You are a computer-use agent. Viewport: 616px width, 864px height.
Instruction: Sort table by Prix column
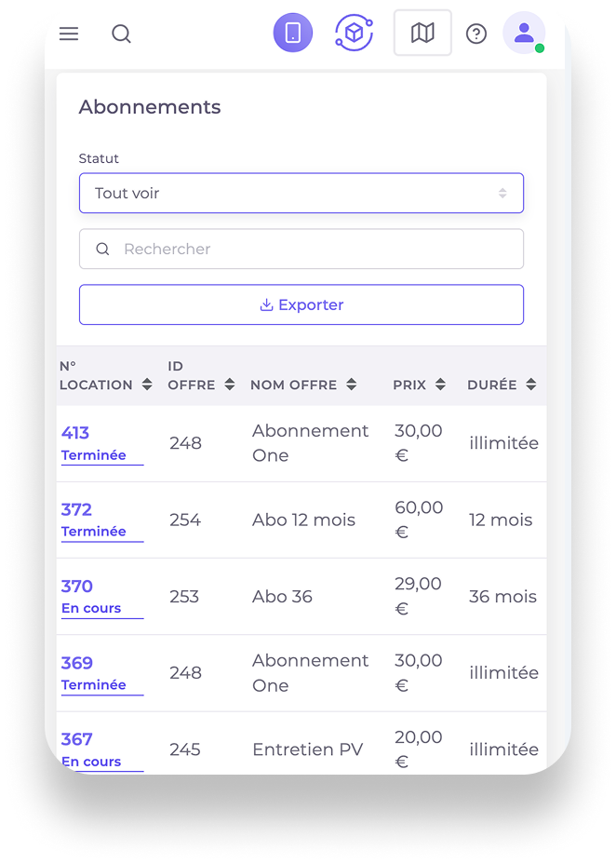(x=440, y=385)
